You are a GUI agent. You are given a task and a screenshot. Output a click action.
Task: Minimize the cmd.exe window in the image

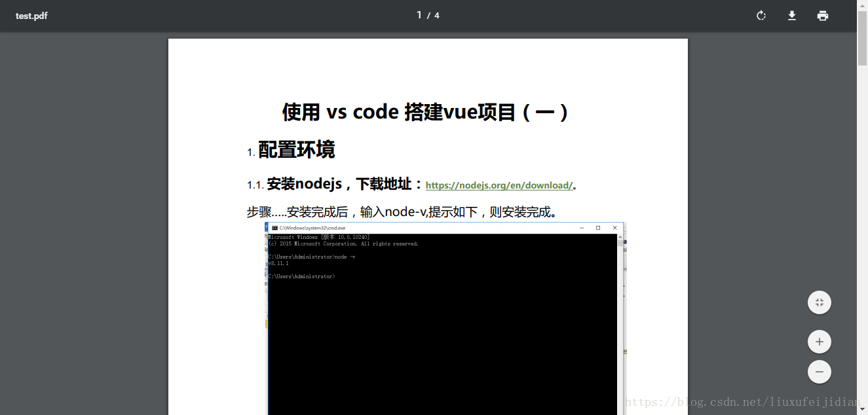point(582,228)
